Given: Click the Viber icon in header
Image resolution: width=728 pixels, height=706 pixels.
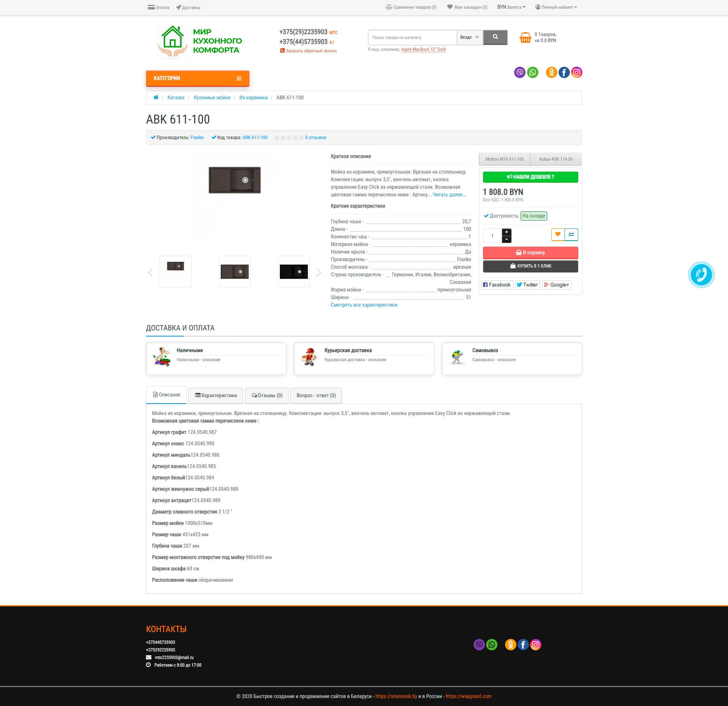Looking at the screenshot, I should [x=519, y=72].
